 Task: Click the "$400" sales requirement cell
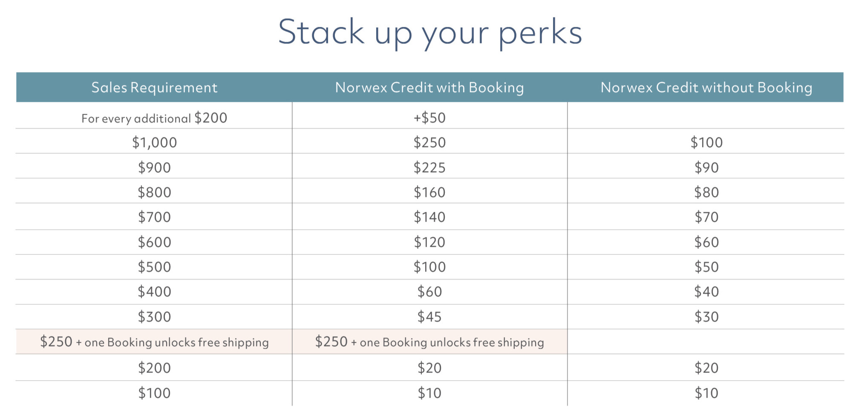(154, 292)
